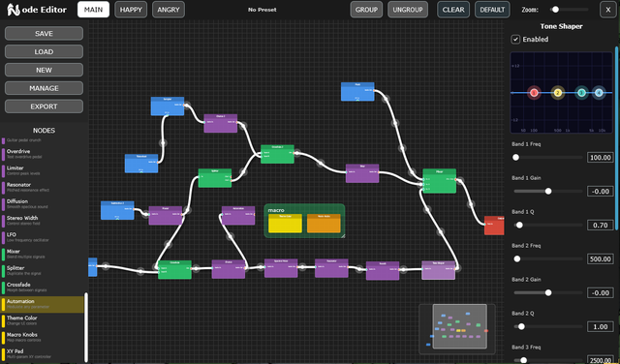Select the green Mixer node
Image resolution: width=620 pixels, height=364 pixels.
coord(439,181)
